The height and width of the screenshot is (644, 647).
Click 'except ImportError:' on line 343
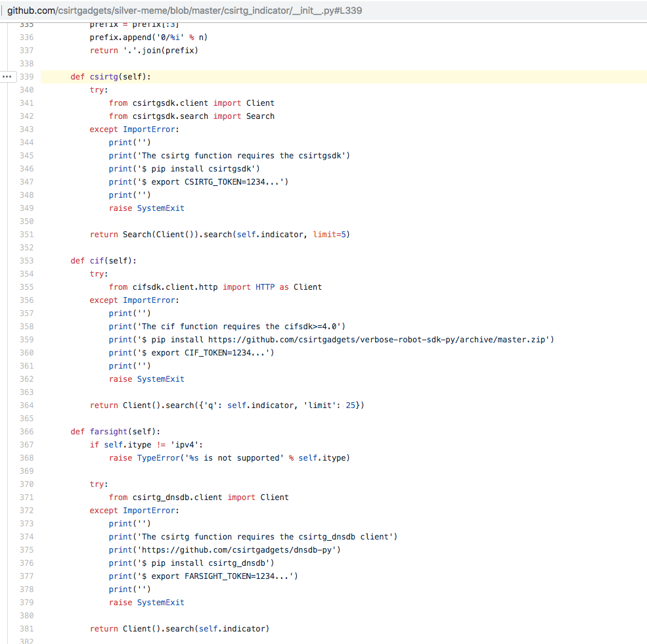click(x=134, y=129)
